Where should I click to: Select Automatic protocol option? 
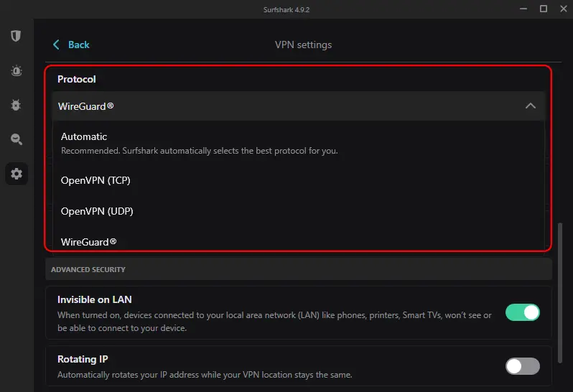pyautogui.click(x=299, y=143)
